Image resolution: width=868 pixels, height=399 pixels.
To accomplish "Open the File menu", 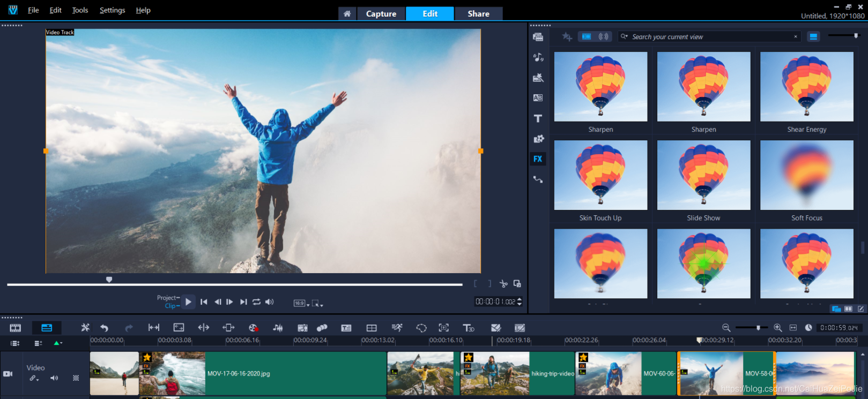I will [33, 10].
